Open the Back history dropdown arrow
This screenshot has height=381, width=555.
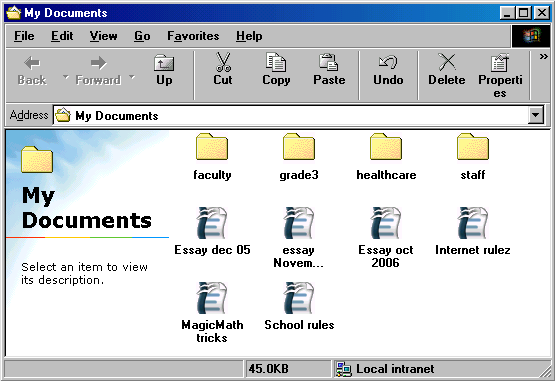pyautogui.click(x=65, y=76)
